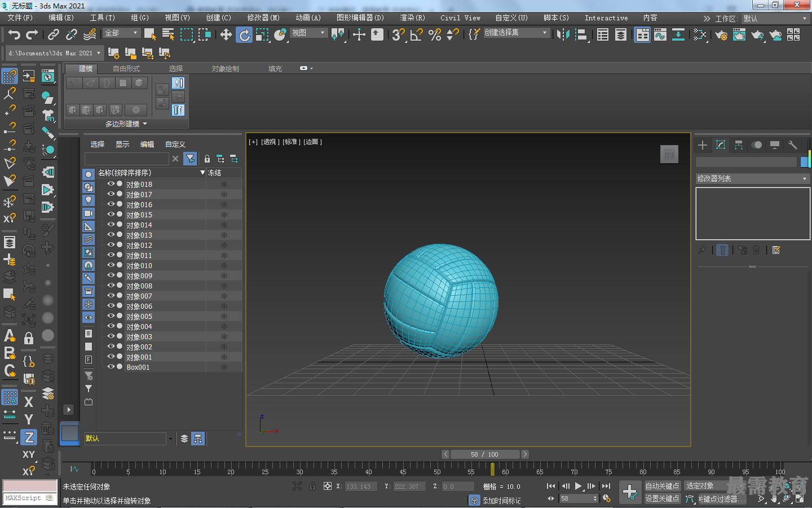812x508 pixels.
Task: Open the 编辑(E) menu
Action: click(x=61, y=18)
